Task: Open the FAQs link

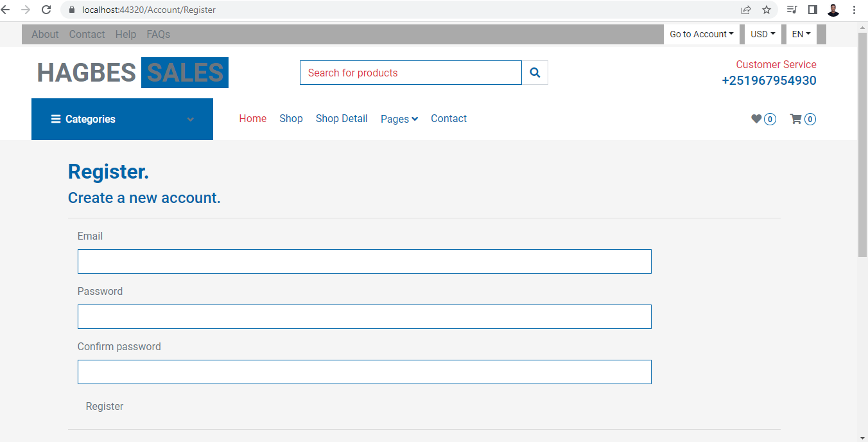Action: (x=159, y=35)
